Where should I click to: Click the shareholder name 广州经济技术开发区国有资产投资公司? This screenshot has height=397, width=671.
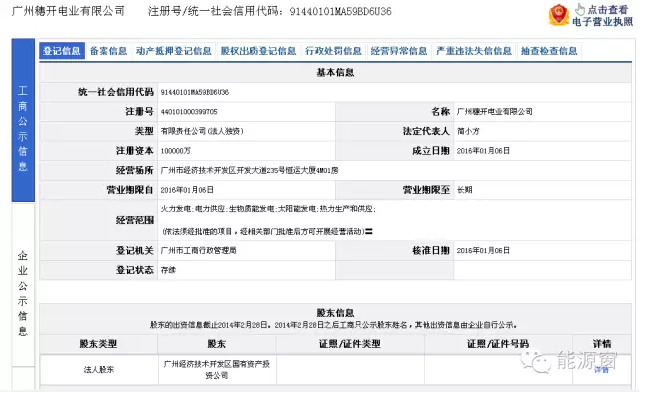click(217, 370)
